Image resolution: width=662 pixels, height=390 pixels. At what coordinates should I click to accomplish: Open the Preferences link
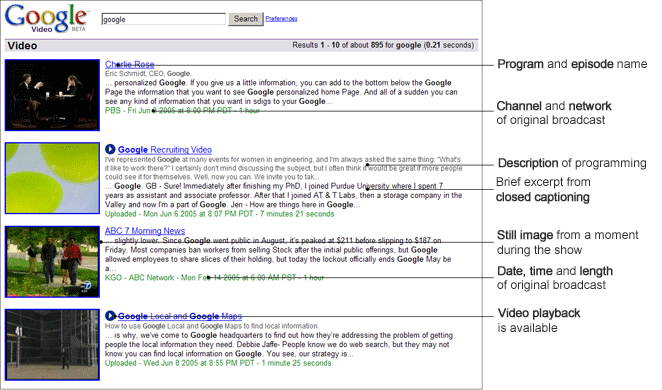[x=281, y=19]
